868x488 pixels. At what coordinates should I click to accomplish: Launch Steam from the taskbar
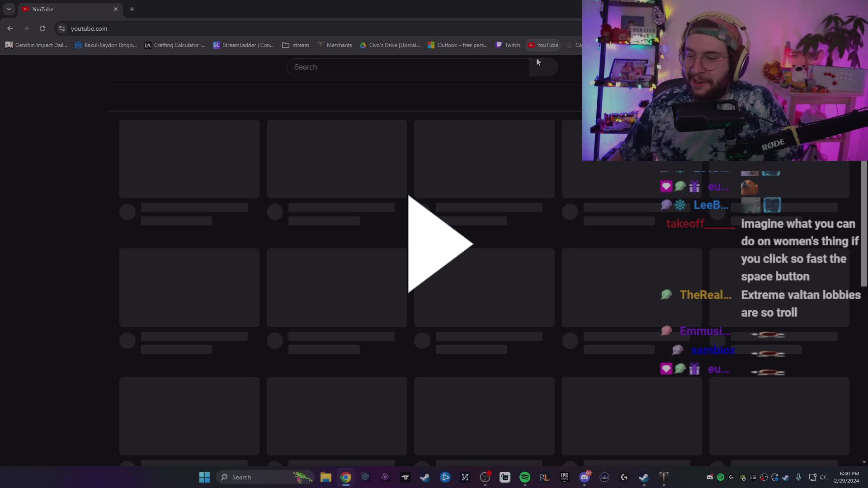425,477
